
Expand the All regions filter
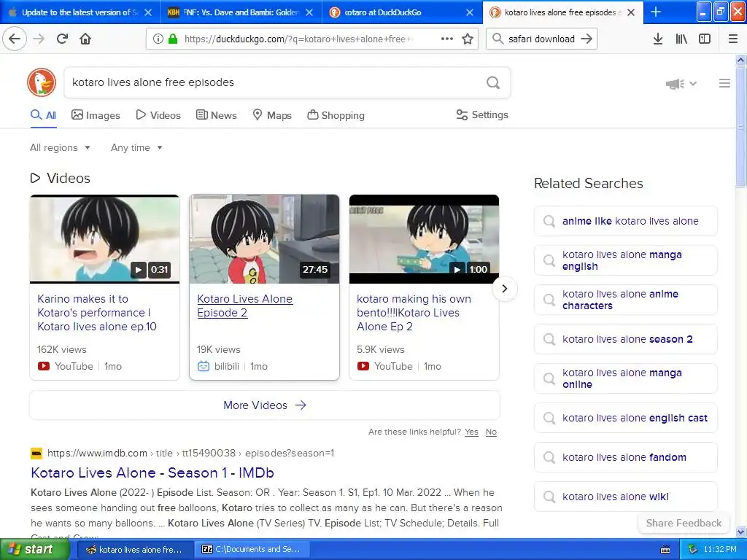pyautogui.click(x=60, y=147)
